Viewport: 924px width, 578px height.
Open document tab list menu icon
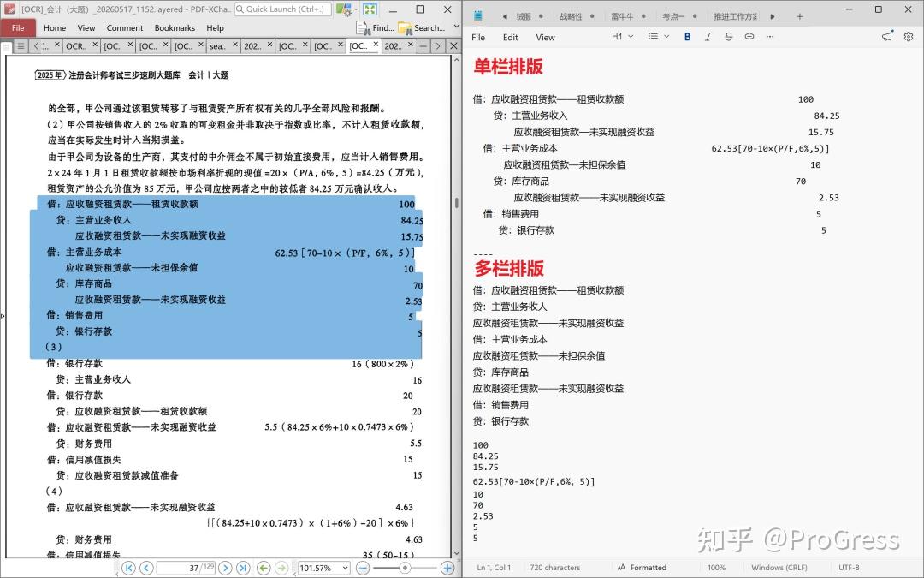[x=21, y=45]
